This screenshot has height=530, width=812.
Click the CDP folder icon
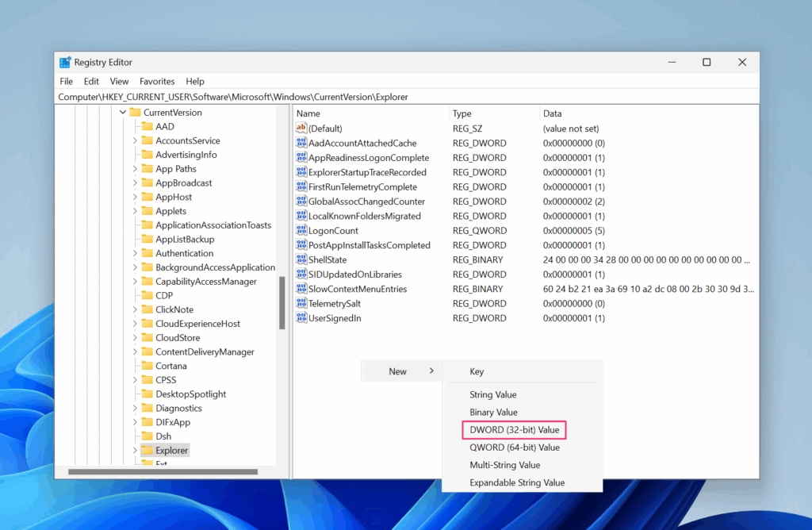tap(147, 295)
